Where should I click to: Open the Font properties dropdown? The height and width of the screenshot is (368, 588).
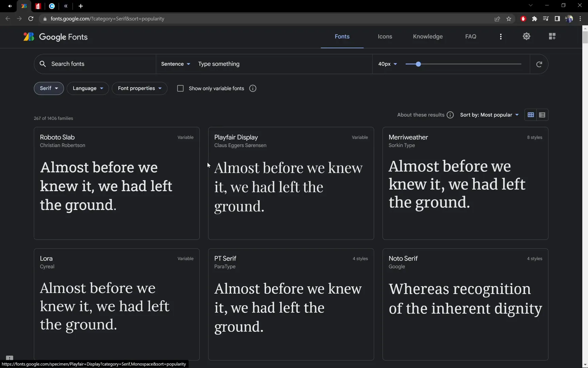pos(140,88)
